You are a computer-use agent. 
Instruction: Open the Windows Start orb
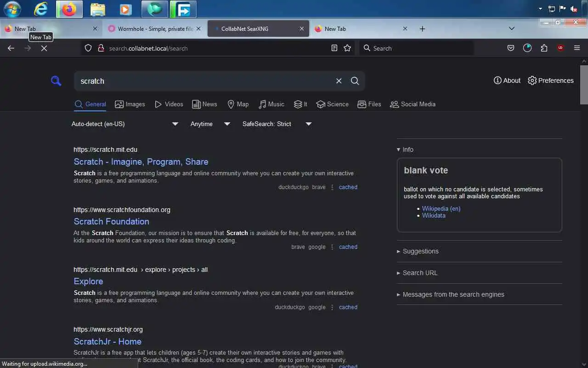(12, 9)
